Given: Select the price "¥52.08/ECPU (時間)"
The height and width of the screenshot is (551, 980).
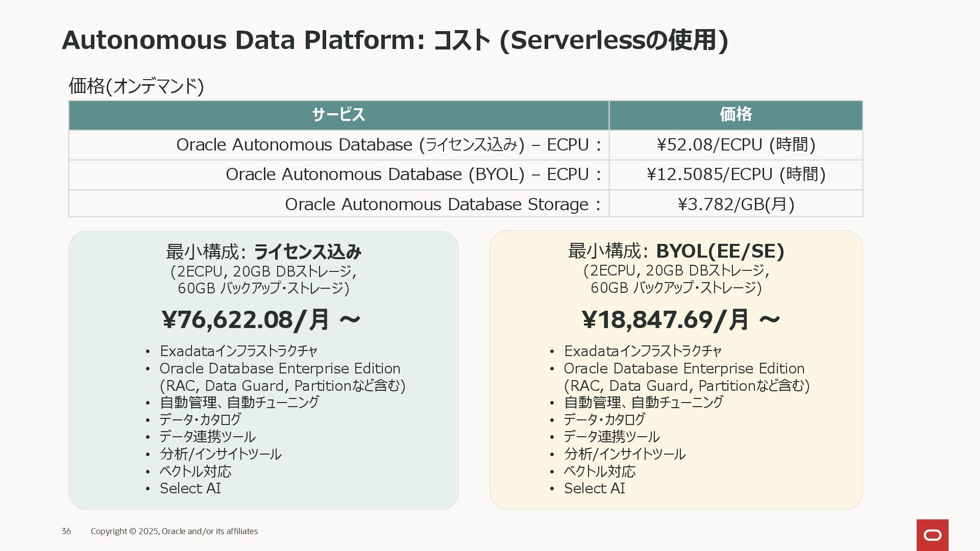Looking at the screenshot, I should coord(736,145).
